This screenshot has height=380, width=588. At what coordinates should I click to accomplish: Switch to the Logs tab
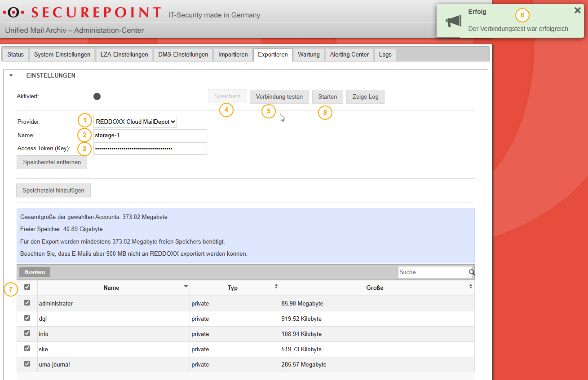(x=385, y=54)
